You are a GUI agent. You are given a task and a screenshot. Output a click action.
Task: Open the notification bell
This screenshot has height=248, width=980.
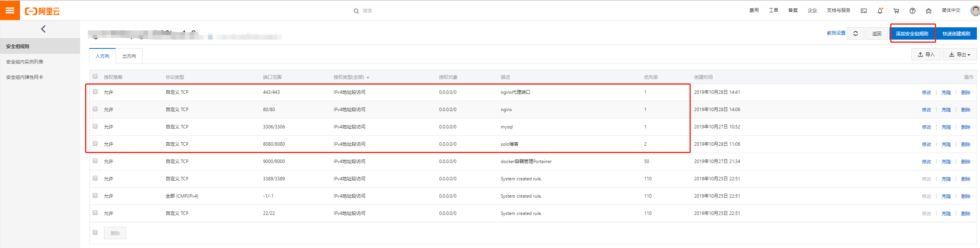pyautogui.click(x=880, y=11)
